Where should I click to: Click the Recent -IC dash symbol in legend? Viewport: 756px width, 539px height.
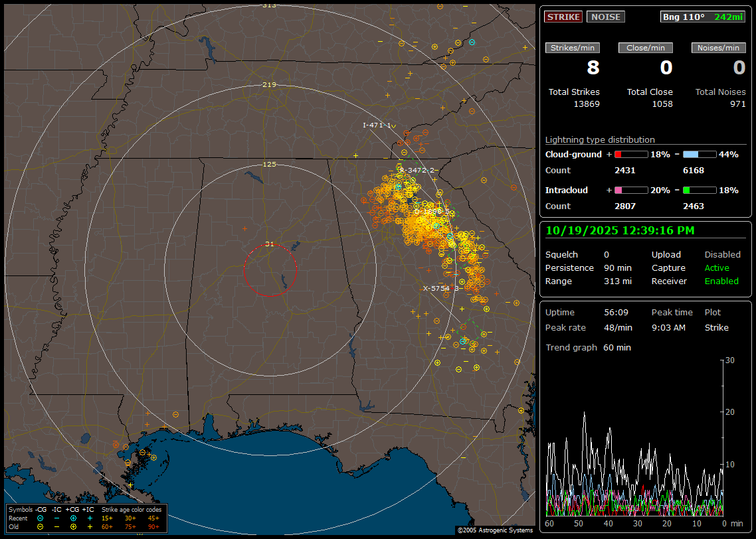pyautogui.click(x=56, y=518)
